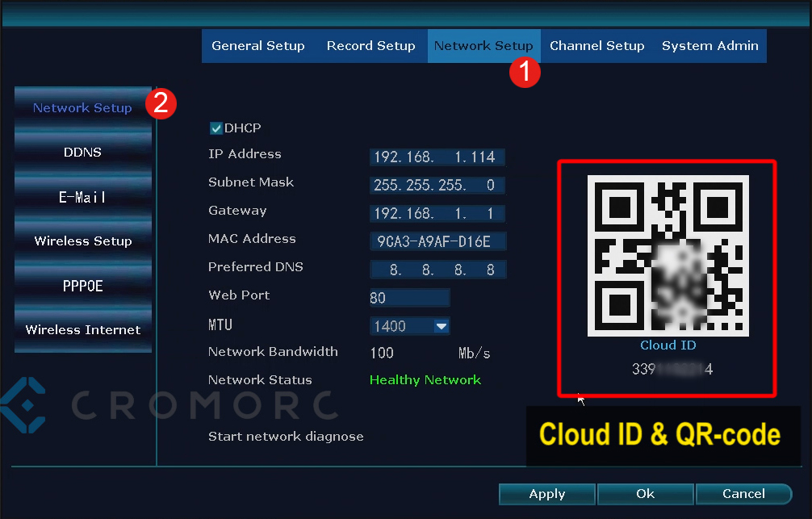Screen dimensions: 812x519
Task: Open Wireless Setup in the sidebar
Action: [83, 241]
